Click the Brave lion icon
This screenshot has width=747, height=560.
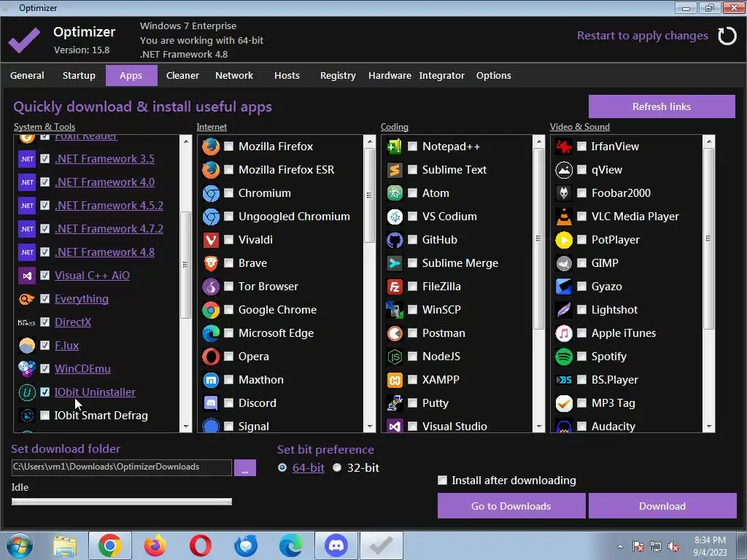tap(211, 263)
